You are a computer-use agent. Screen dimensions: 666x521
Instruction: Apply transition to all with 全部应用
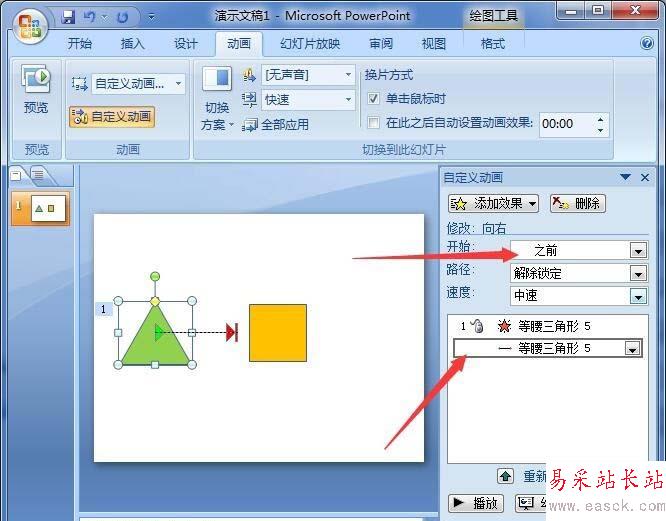(x=276, y=125)
